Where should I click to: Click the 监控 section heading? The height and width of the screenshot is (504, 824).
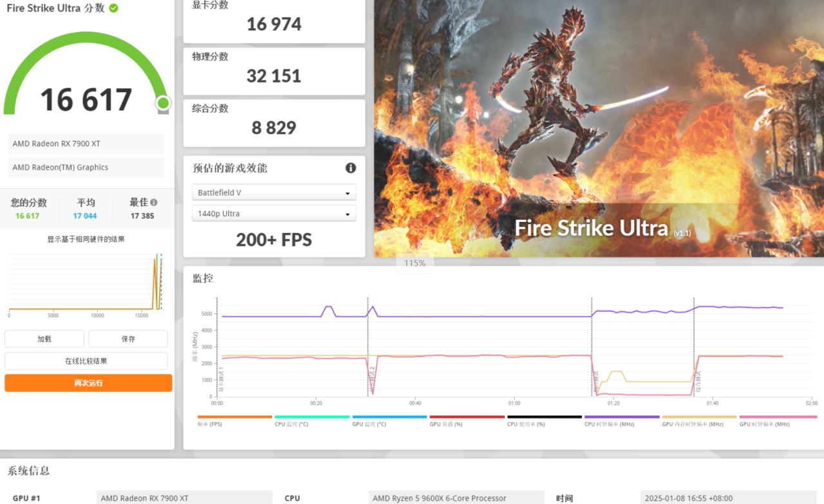203,279
